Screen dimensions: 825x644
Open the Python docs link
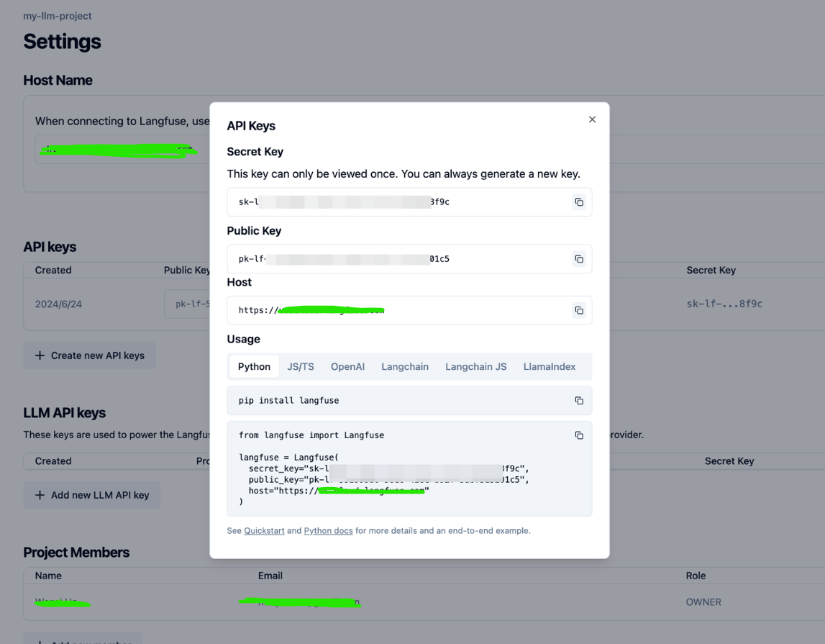tap(328, 531)
